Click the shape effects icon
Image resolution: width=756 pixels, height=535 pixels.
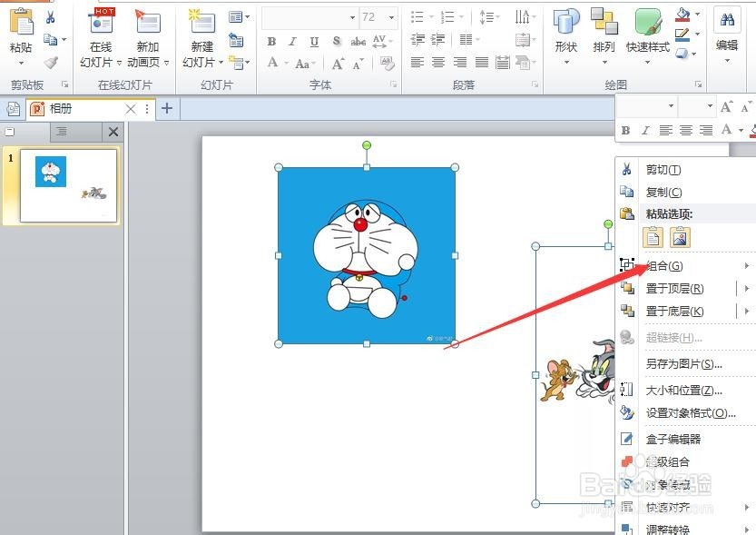pyautogui.click(x=682, y=53)
